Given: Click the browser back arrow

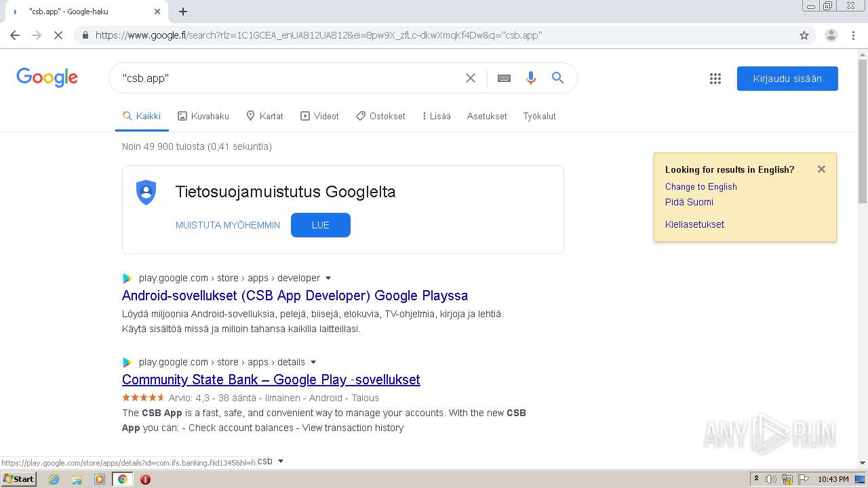Looking at the screenshot, I should [15, 35].
